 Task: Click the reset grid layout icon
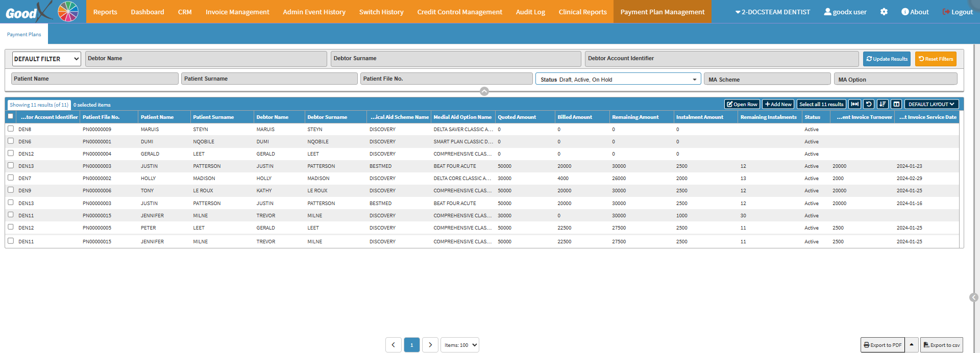pos(869,104)
